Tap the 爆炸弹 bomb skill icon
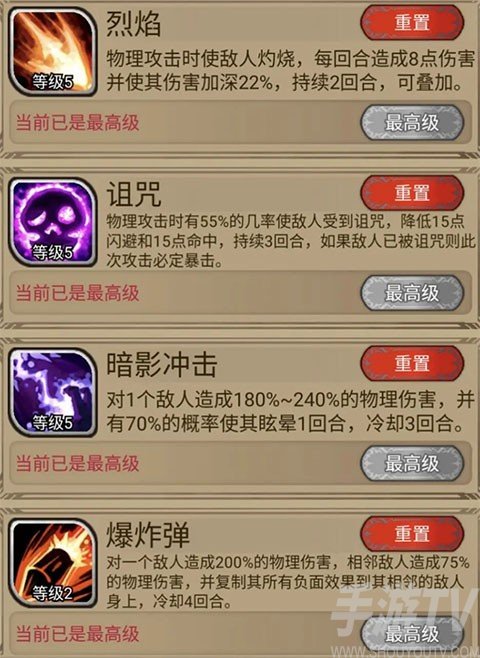 tap(53, 563)
